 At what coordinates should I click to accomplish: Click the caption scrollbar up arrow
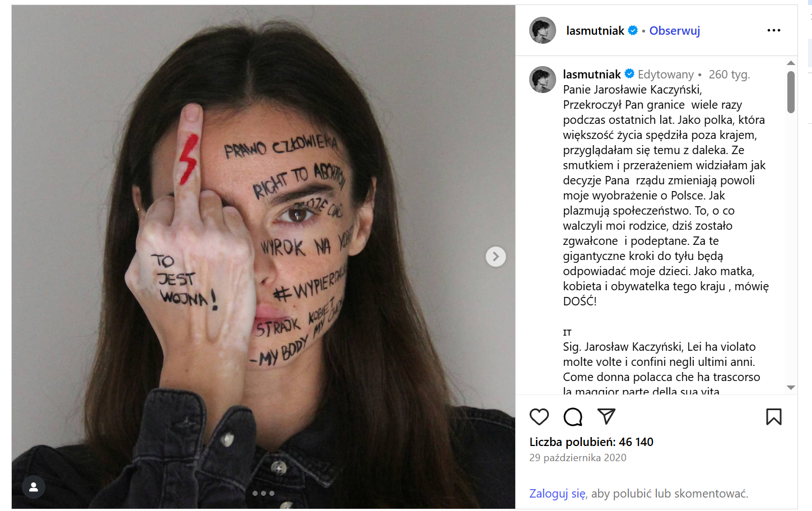(x=791, y=63)
